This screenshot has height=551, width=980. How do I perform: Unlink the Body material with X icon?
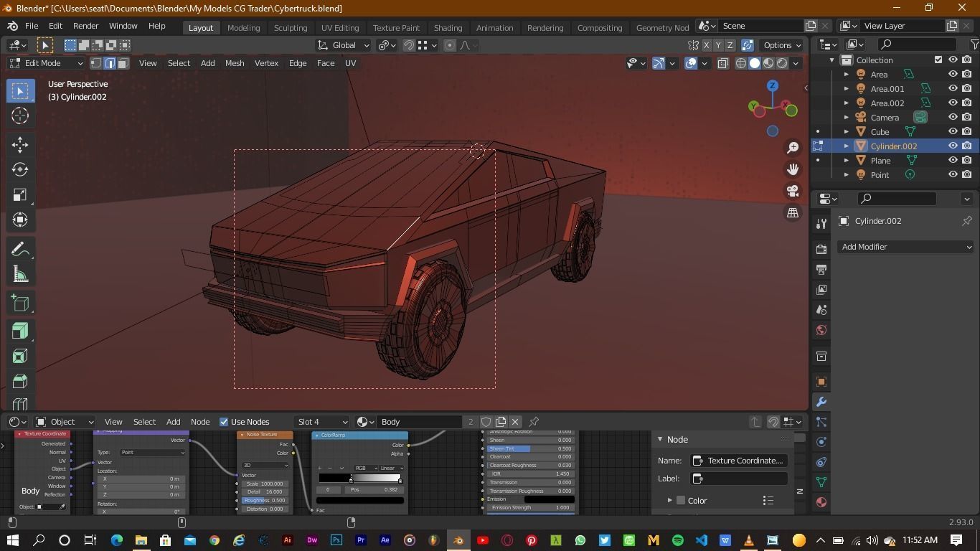point(515,422)
